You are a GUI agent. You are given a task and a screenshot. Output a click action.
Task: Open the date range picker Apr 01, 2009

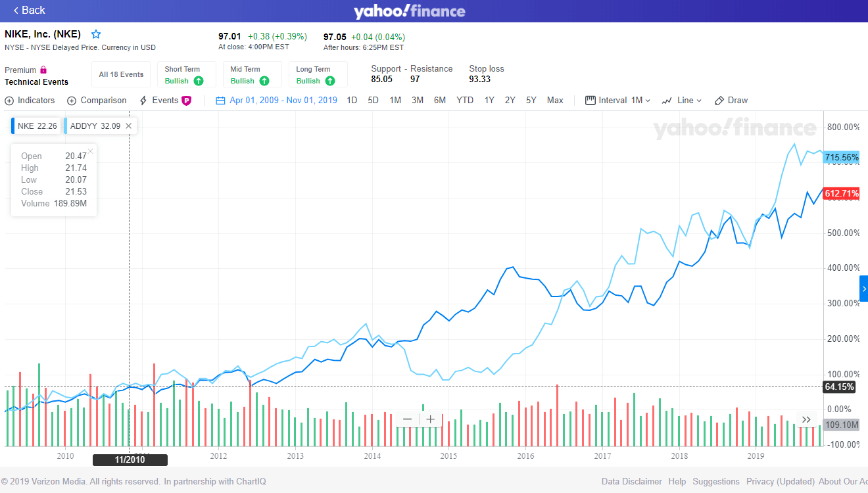(x=276, y=101)
